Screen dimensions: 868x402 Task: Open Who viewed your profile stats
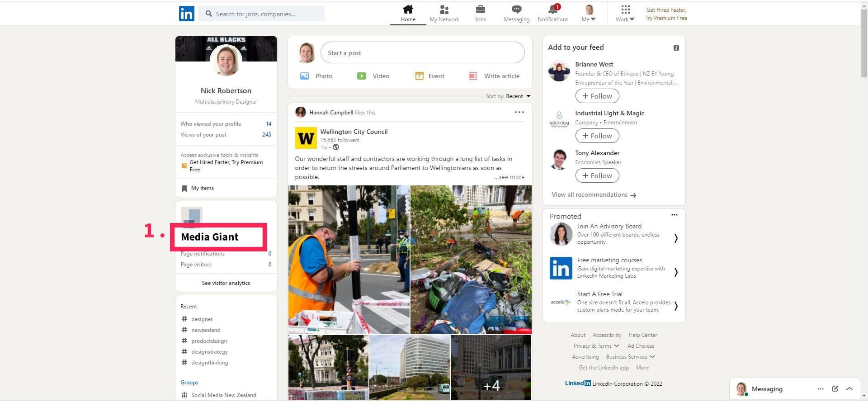click(x=226, y=124)
